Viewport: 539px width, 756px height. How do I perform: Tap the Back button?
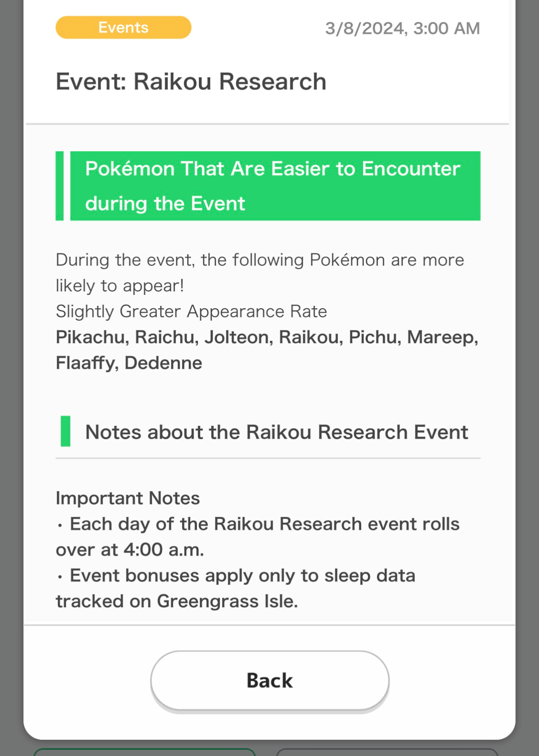(270, 680)
